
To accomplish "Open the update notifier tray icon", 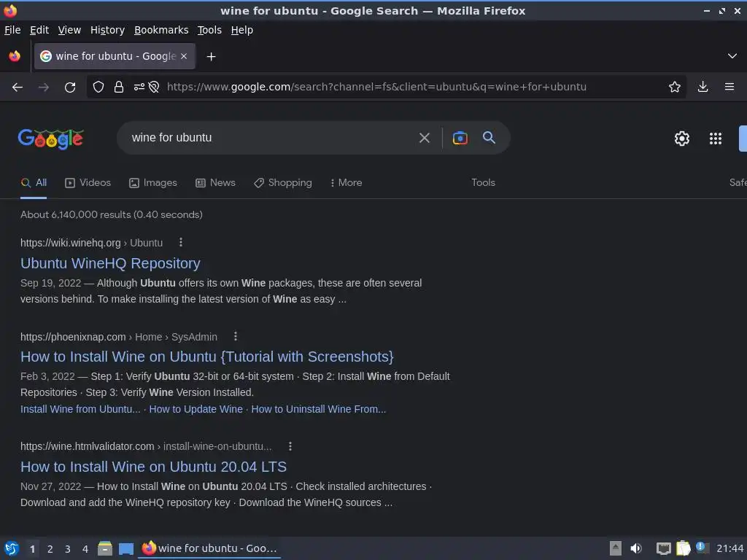I will [701, 547].
